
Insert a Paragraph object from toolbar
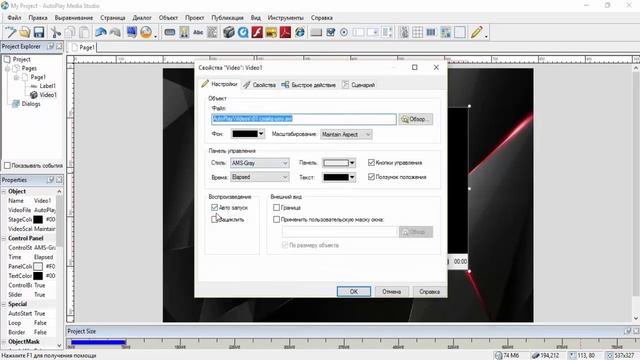(212, 32)
